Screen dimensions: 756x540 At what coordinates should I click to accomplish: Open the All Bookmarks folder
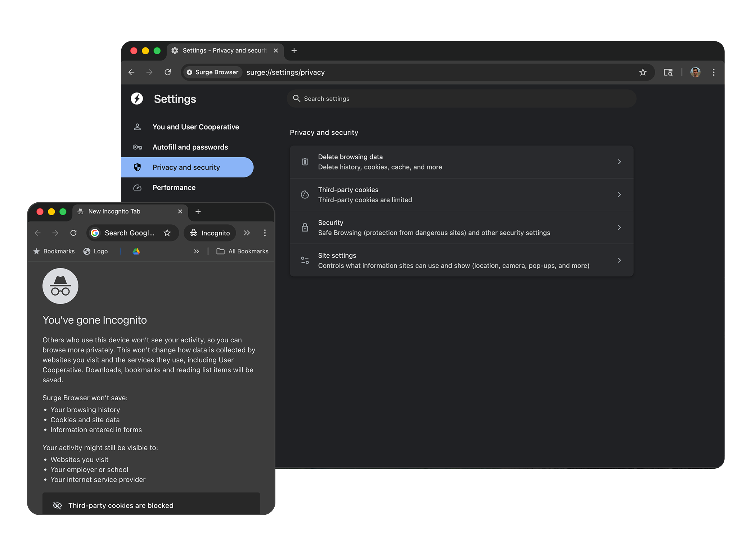point(243,251)
